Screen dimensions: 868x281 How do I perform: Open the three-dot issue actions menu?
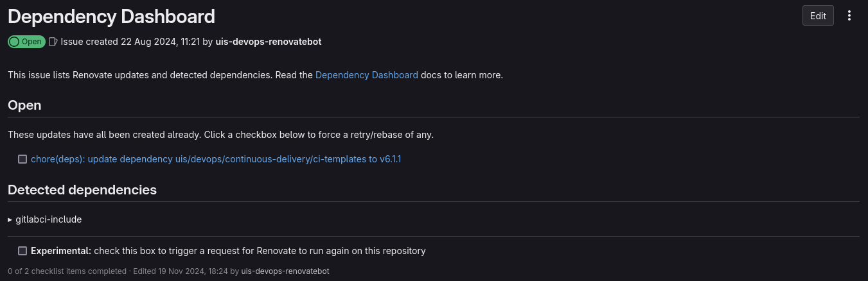[849, 16]
